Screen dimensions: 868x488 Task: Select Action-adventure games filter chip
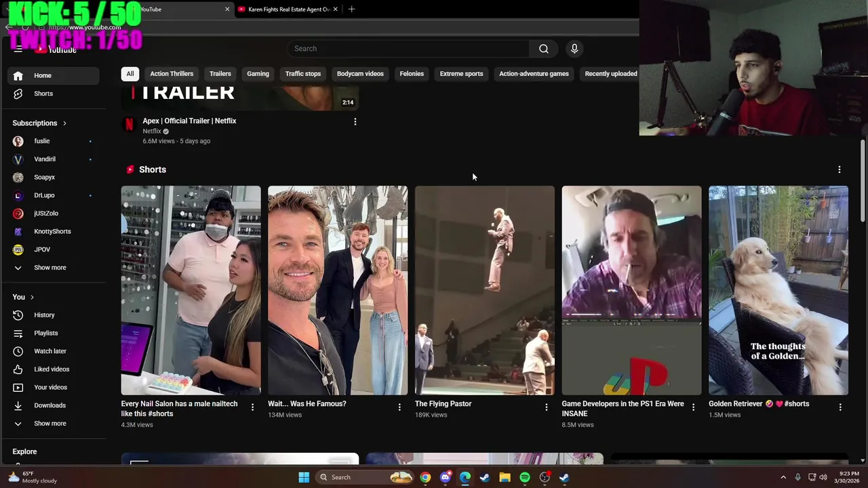pyautogui.click(x=534, y=74)
